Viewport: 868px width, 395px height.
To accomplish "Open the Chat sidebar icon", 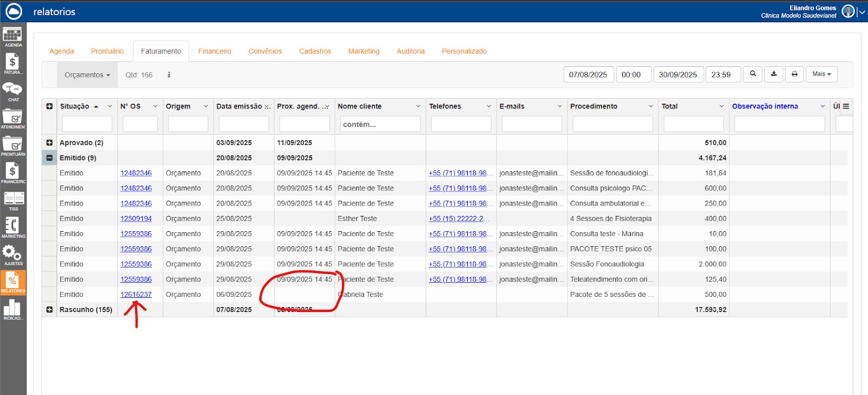I will coord(12,91).
